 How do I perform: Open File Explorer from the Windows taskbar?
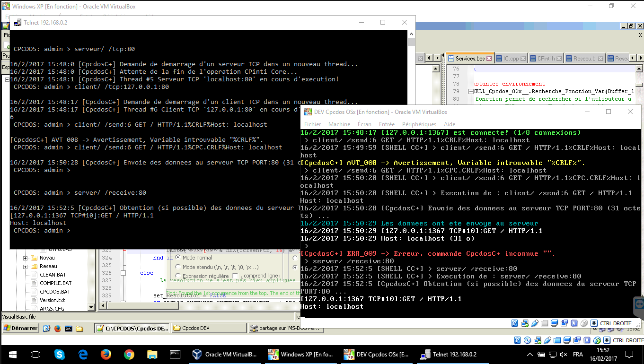click(152, 355)
